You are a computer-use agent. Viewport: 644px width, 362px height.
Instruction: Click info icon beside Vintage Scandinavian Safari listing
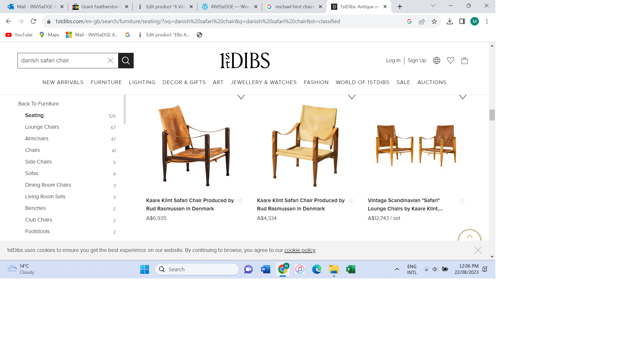click(462, 201)
